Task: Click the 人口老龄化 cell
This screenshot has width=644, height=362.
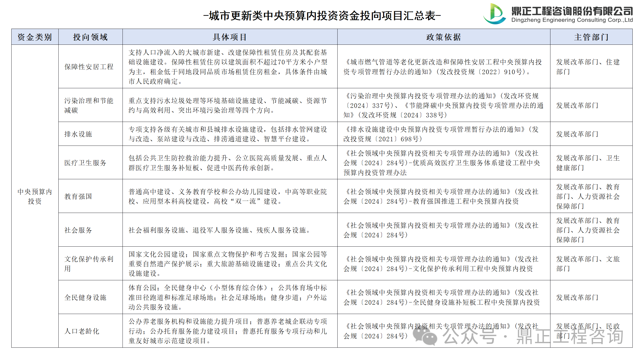Action: (82, 331)
